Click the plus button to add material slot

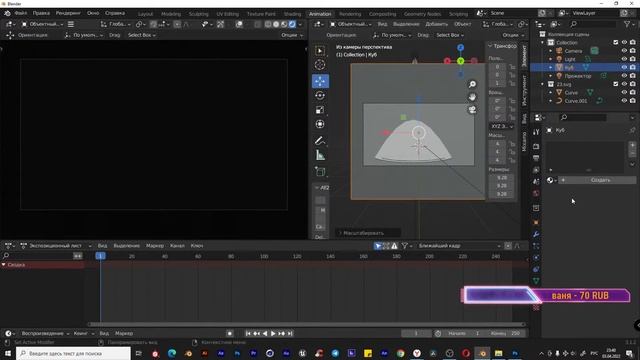tap(632, 145)
